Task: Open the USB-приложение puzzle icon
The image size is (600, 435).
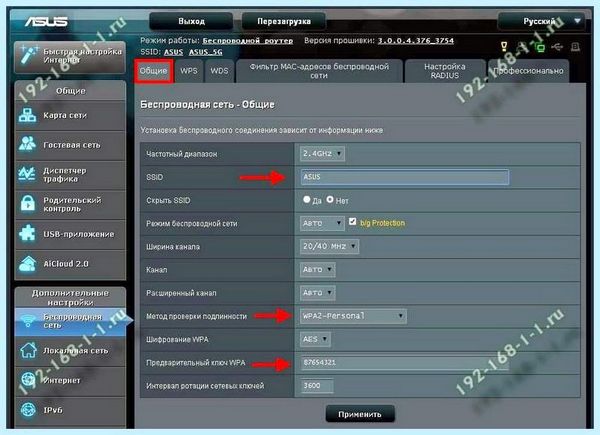Action: coord(27,233)
